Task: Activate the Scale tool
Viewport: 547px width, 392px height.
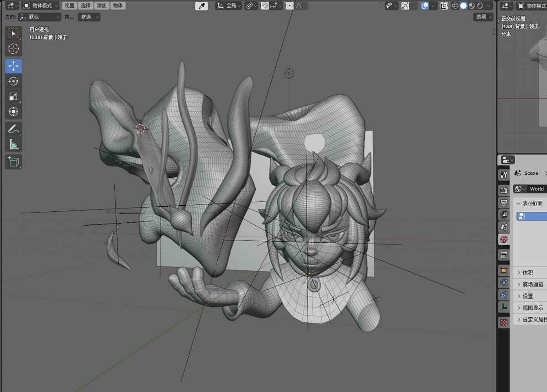Action: coord(13,96)
